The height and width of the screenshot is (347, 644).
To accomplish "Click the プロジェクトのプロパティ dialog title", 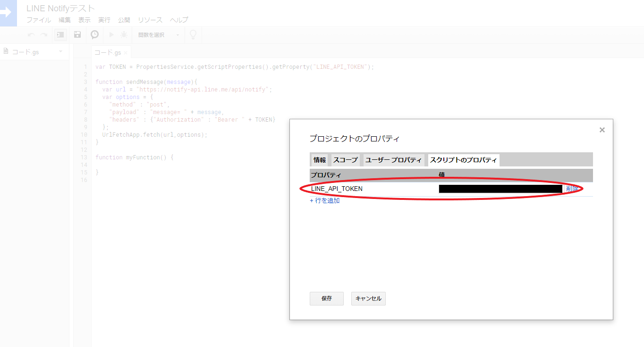I will (355, 139).
